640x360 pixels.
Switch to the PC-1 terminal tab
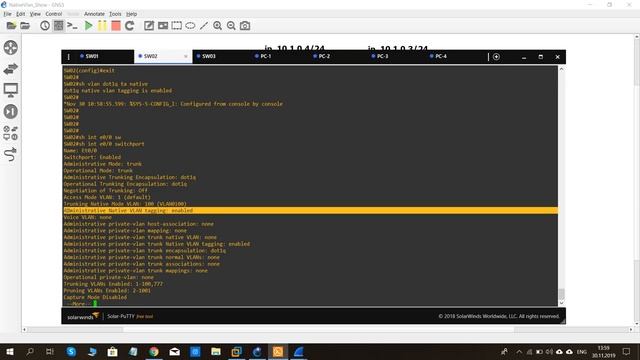point(279,56)
